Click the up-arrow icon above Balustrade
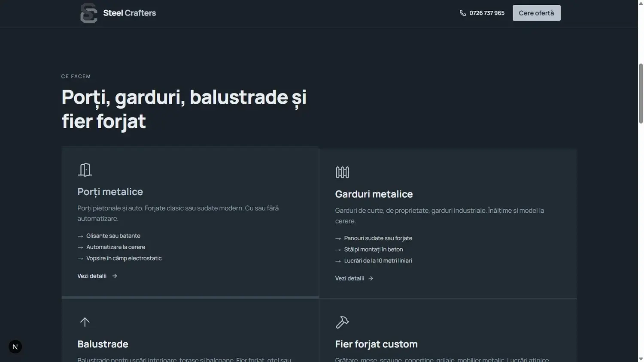The width and height of the screenshot is (644, 362). pyautogui.click(x=85, y=322)
